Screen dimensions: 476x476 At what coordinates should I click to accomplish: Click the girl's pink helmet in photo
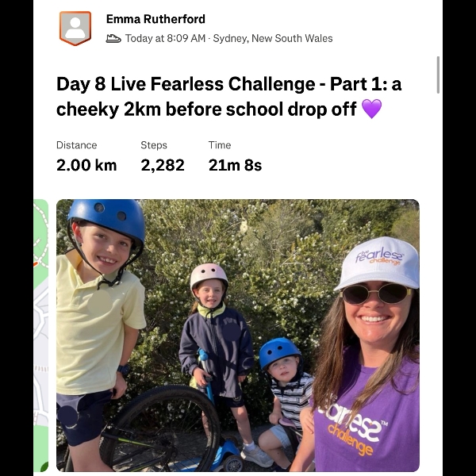pyautogui.click(x=209, y=275)
